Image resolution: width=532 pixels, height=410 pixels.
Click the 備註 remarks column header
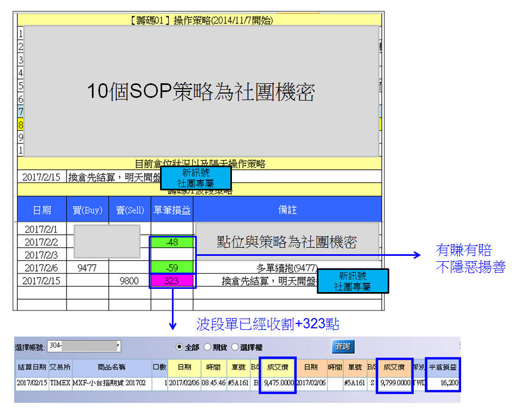pos(287,210)
